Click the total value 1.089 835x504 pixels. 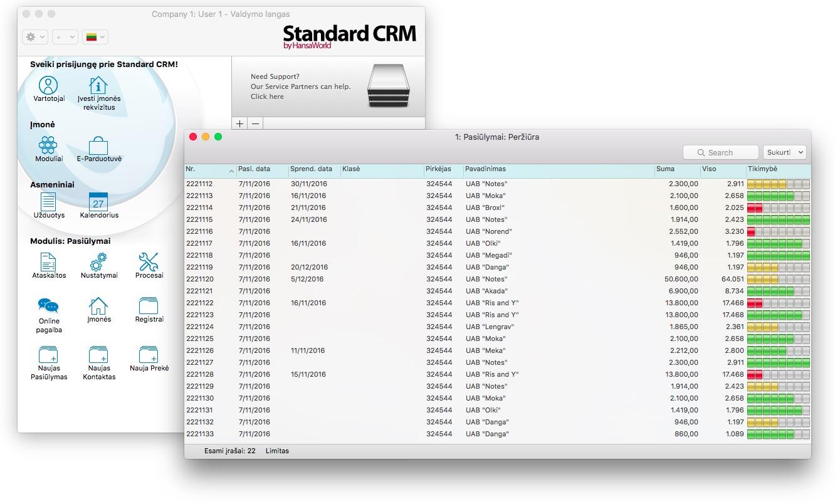coord(735,434)
